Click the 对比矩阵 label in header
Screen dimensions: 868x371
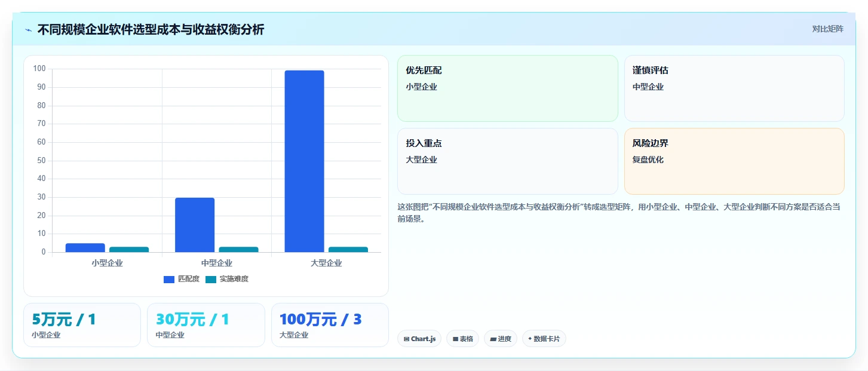(x=827, y=29)
